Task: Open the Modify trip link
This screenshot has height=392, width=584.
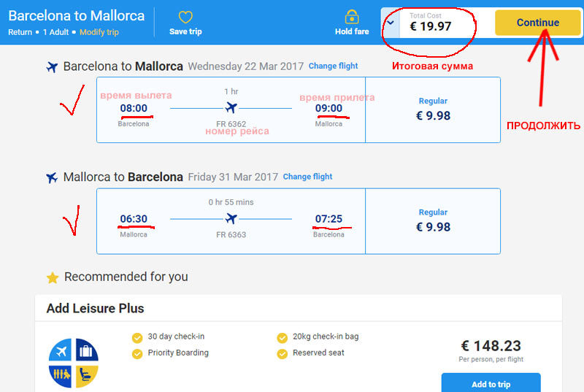Action: click(99, 32)
